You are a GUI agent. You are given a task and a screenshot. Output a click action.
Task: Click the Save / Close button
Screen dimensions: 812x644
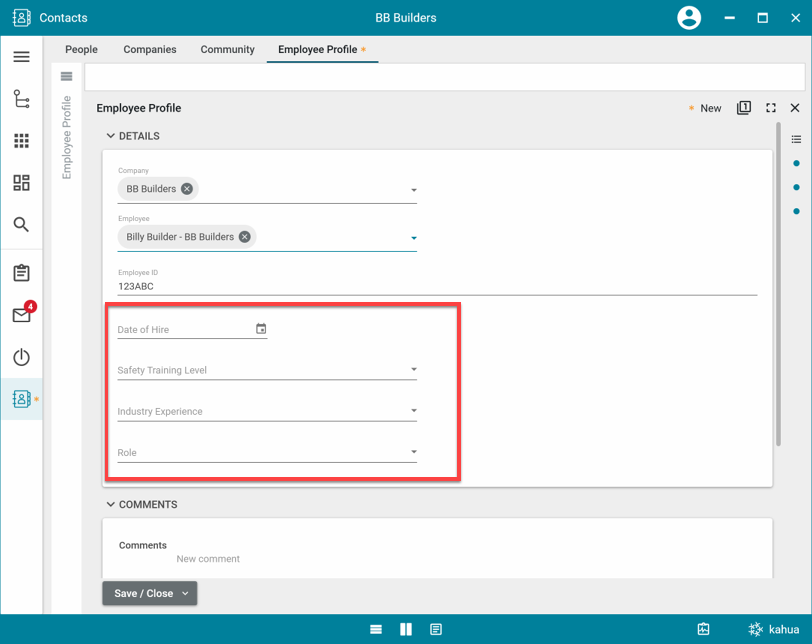click(x=144, y=593)
